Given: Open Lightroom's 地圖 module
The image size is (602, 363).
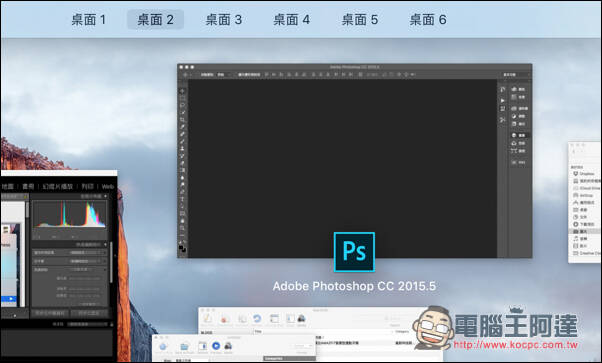Looking at the screenshot, I should tap(8, 186).
